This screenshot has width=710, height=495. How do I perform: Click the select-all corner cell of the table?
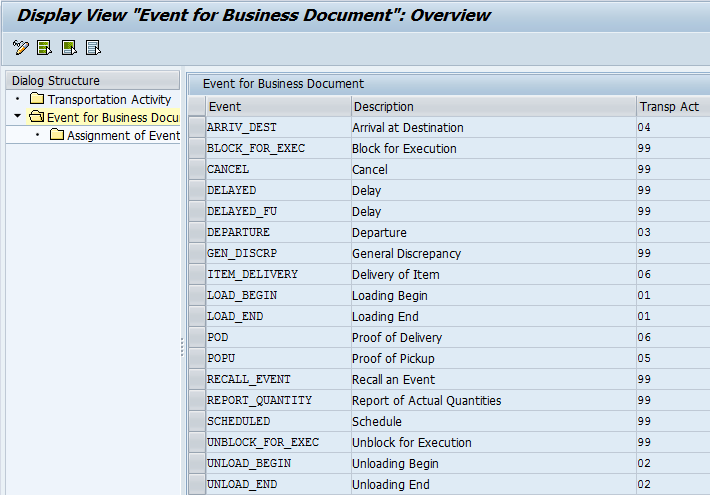click(x=197, y=106)
